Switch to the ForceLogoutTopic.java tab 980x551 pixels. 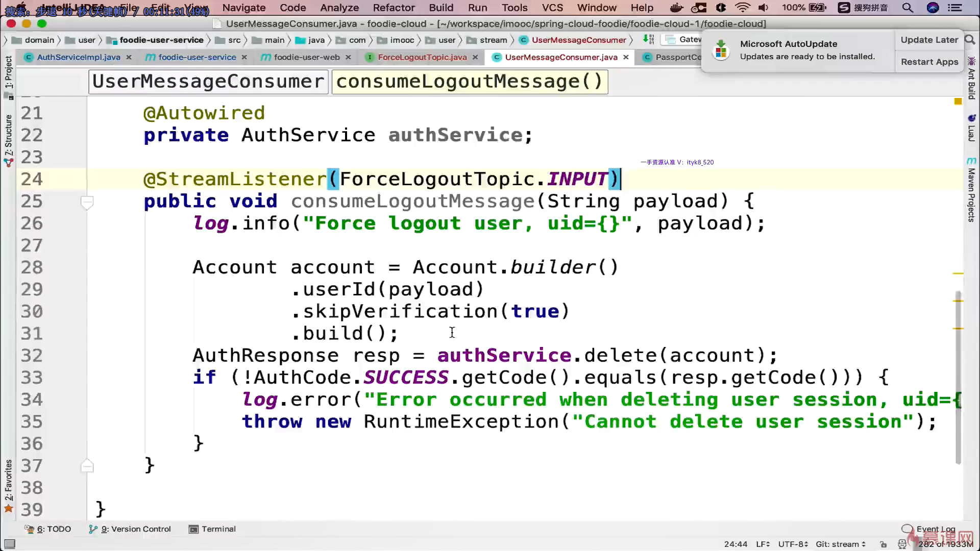[422, 57]
